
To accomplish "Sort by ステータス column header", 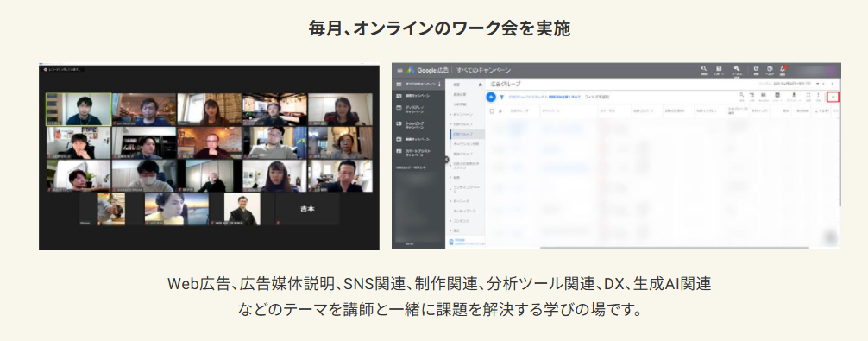I will point(607,111).
